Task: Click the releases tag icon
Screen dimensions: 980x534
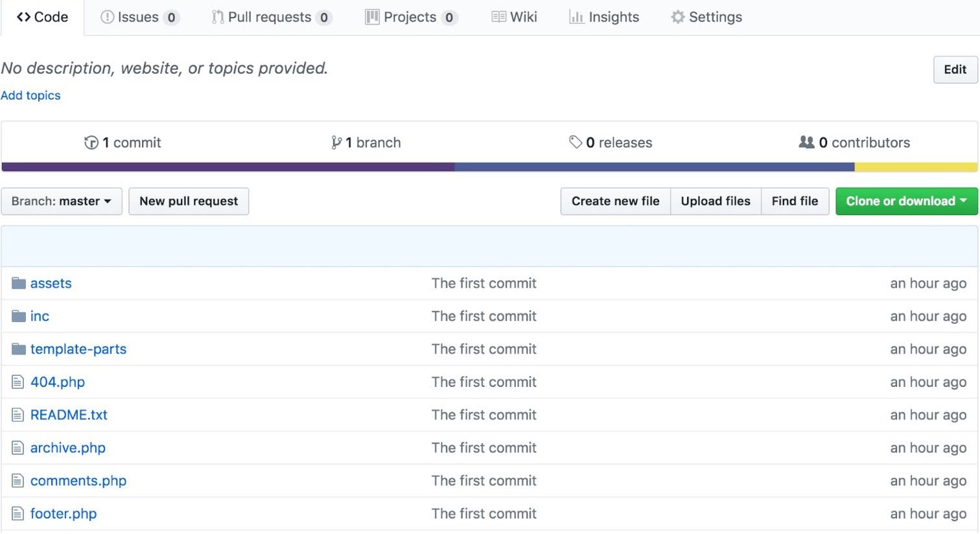Action: (x=576, y=142)
